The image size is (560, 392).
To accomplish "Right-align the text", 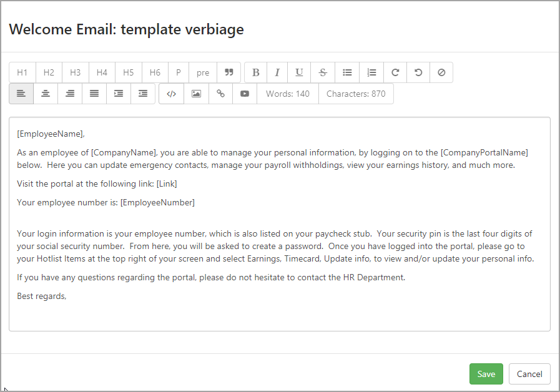I will pyautogui.click(x=70, y=94).
